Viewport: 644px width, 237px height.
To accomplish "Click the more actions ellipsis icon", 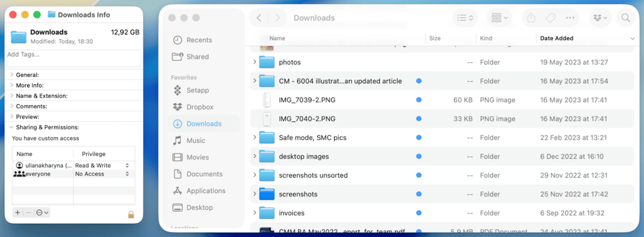I will 570,18.
